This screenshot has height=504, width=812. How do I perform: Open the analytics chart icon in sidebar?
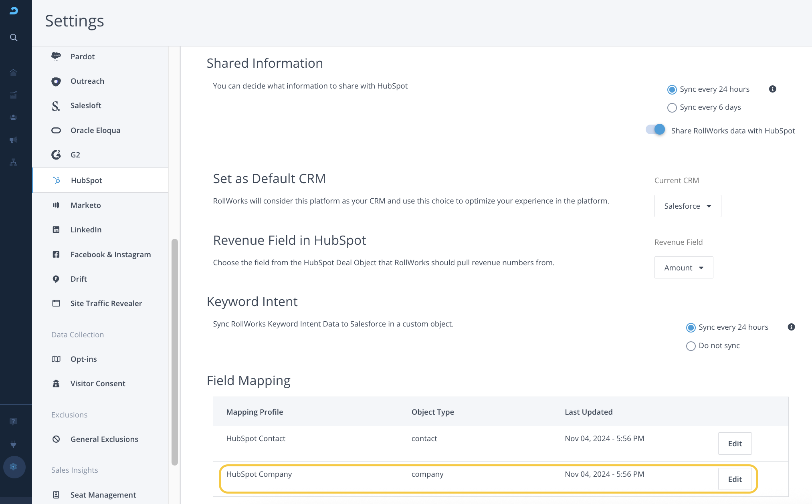13,95
